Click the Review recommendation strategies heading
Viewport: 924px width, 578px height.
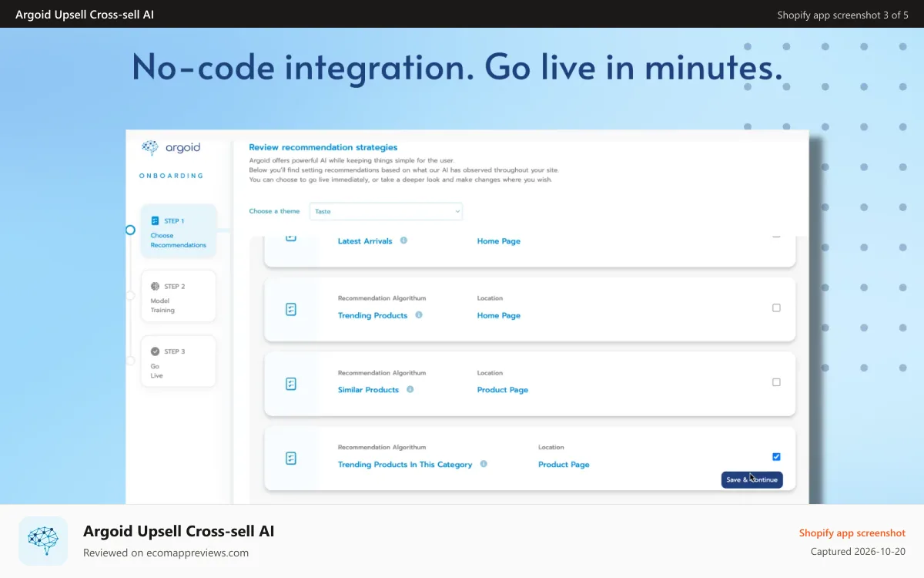pos(323,147)
